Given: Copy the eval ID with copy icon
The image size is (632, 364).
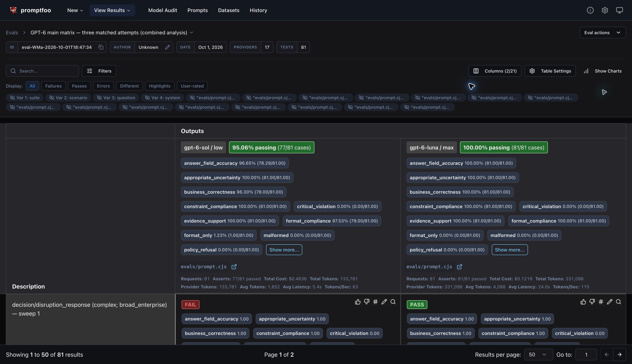Looking at the screenshot, I should pos(101,47).
